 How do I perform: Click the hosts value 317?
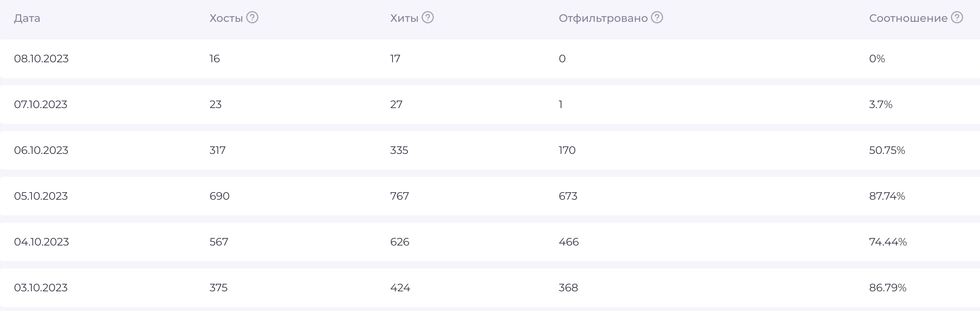tap(217, 150)
